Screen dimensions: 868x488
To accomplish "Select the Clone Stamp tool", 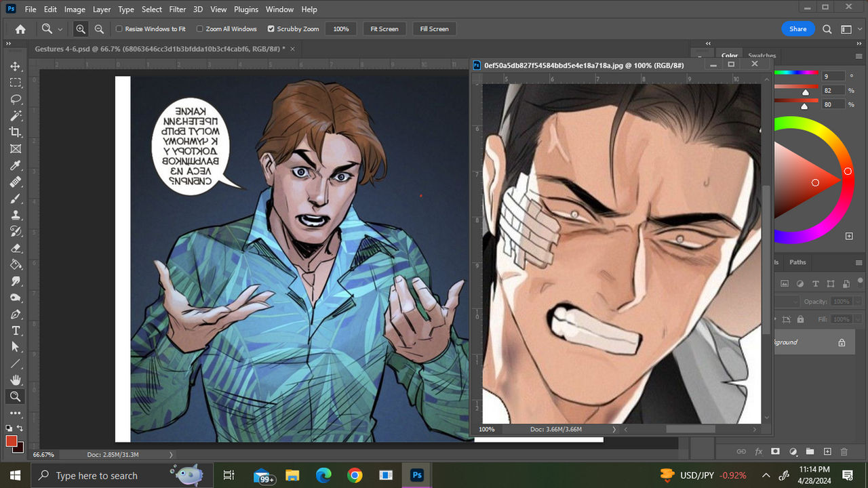I will point(16,215).
